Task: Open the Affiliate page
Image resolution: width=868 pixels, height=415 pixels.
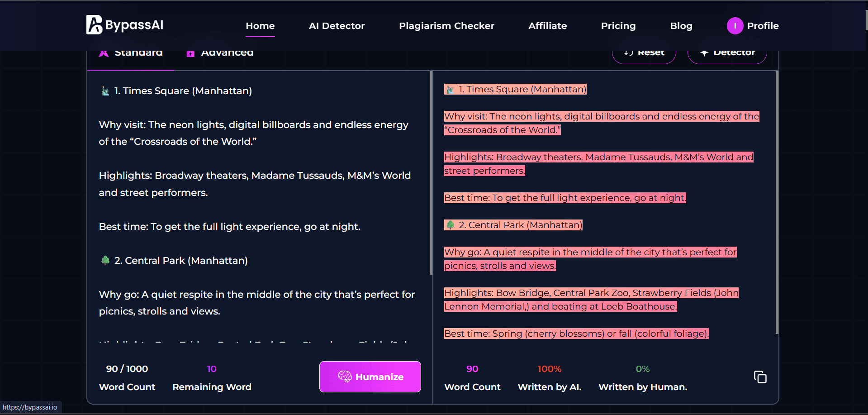Action: 547,26
